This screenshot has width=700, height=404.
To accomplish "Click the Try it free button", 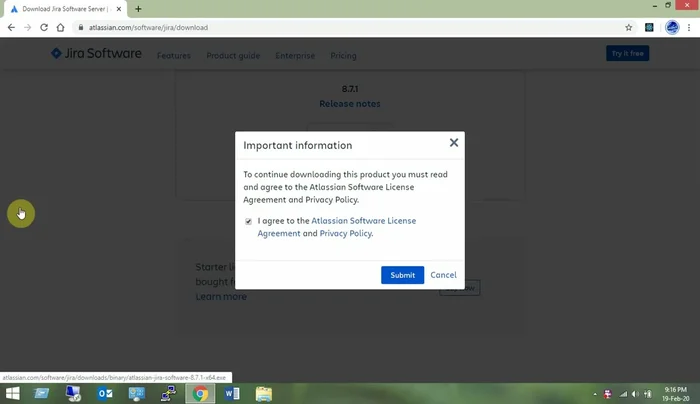I will click(627, 53).
